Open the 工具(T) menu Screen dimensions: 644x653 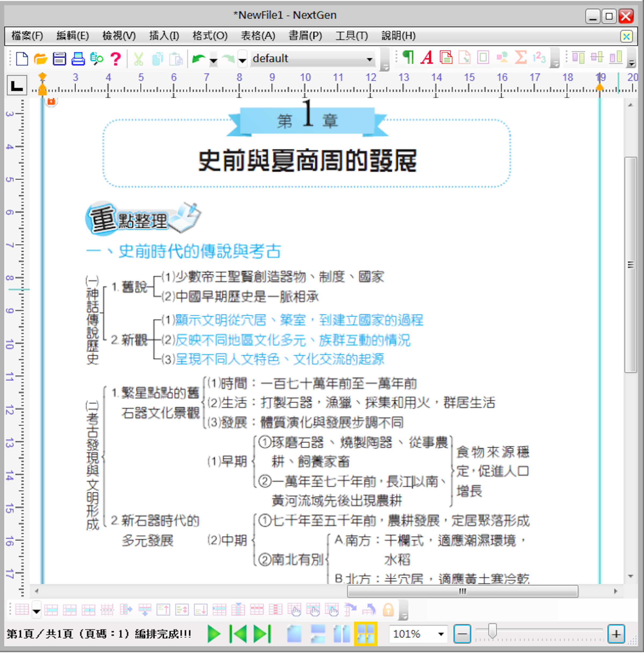(352, 35)
